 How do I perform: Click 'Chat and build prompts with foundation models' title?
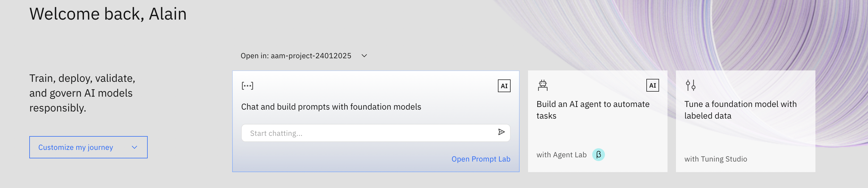[331, 107]
